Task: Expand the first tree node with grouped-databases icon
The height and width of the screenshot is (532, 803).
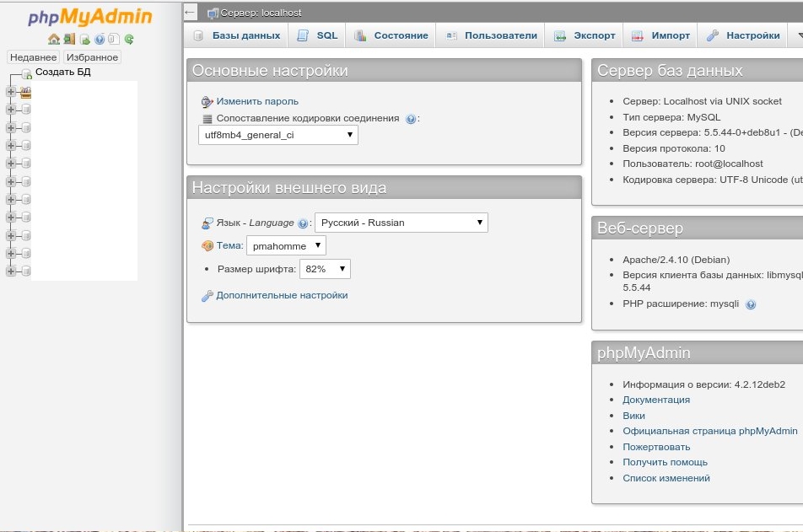Action: coord(11,92)
